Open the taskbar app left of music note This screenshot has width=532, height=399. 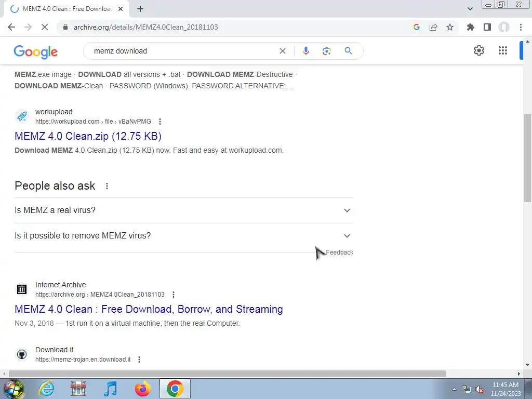coord(78,389)
